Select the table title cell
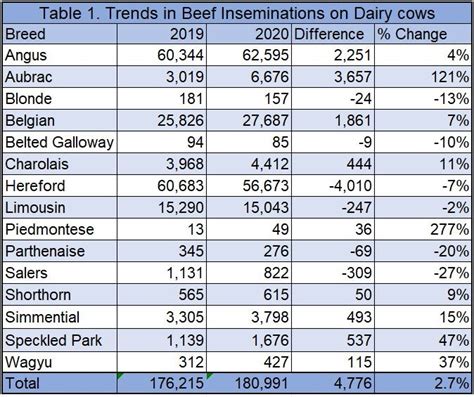Viewport: 474px width, 397px height. [x=237, y=14]
